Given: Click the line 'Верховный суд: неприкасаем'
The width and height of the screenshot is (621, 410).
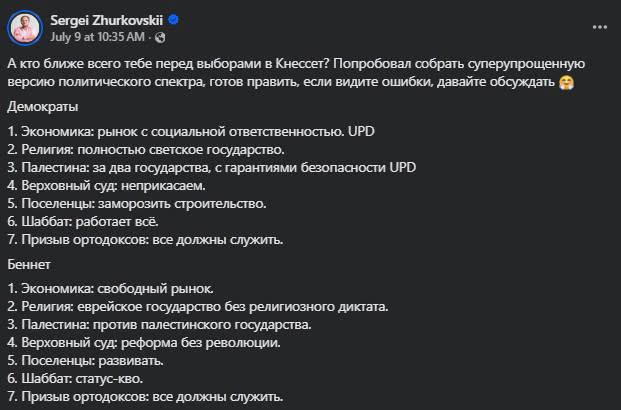Looking at the screenshot, I should 107,185.
